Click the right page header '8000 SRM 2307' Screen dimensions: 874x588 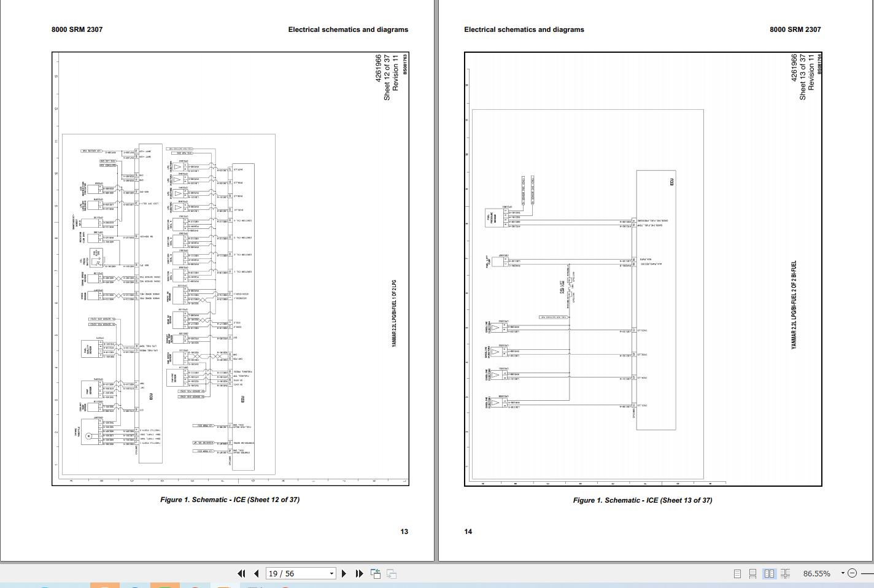(795, 29)
